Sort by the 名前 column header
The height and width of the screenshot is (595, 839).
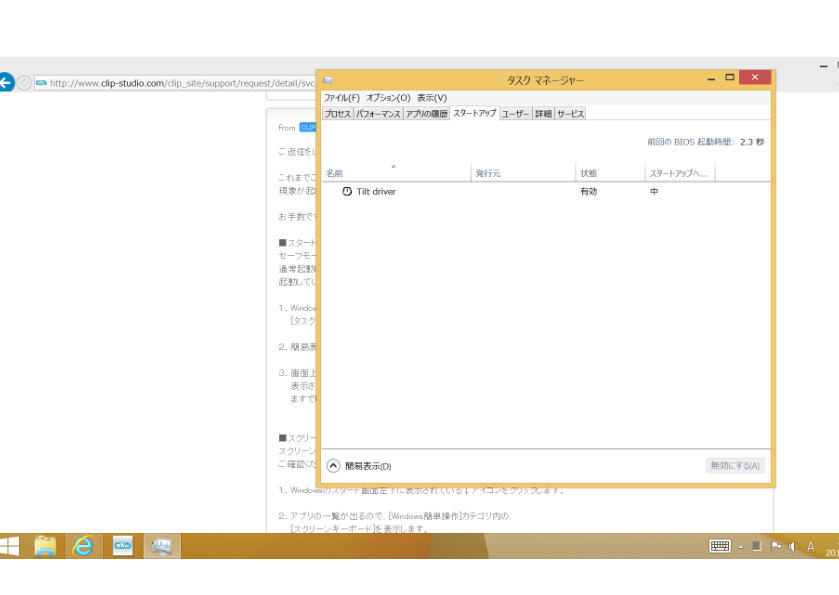click(396, 173)
